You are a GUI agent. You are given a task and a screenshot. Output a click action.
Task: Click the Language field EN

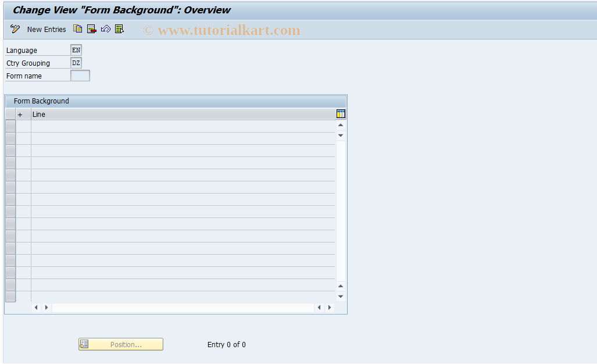(76, 50)
